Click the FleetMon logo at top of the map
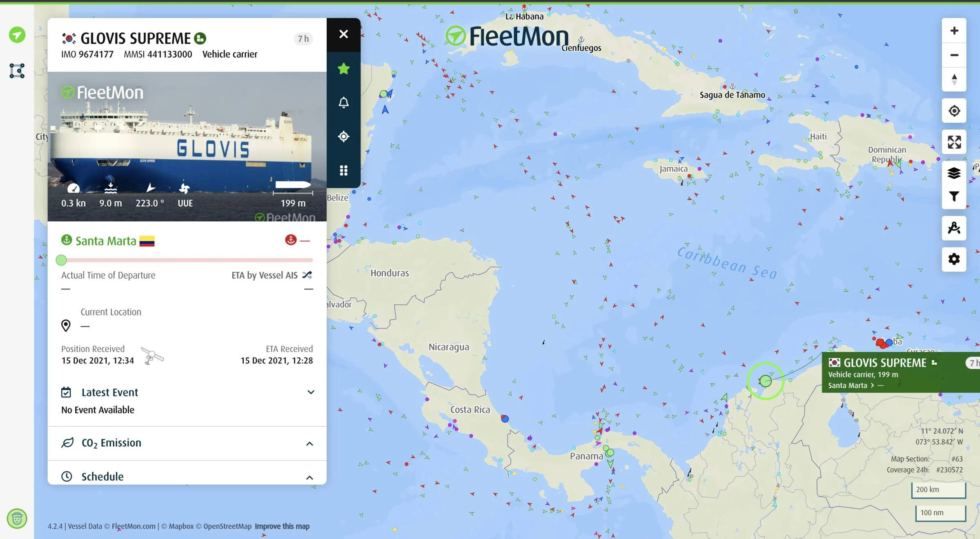Viewport: 980px width, 539px height. pos(507,36)
